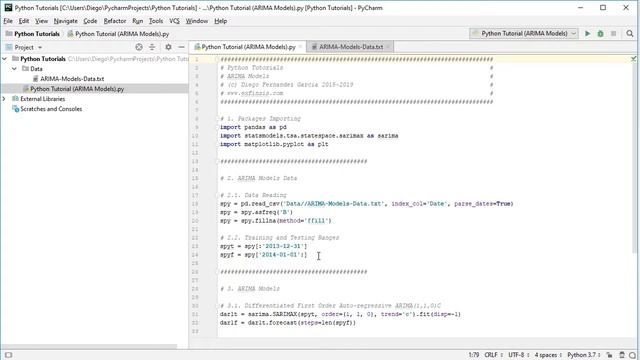
Task: Run the Python Tutorial (ARIMA Models) configuration
Action: 587,33
